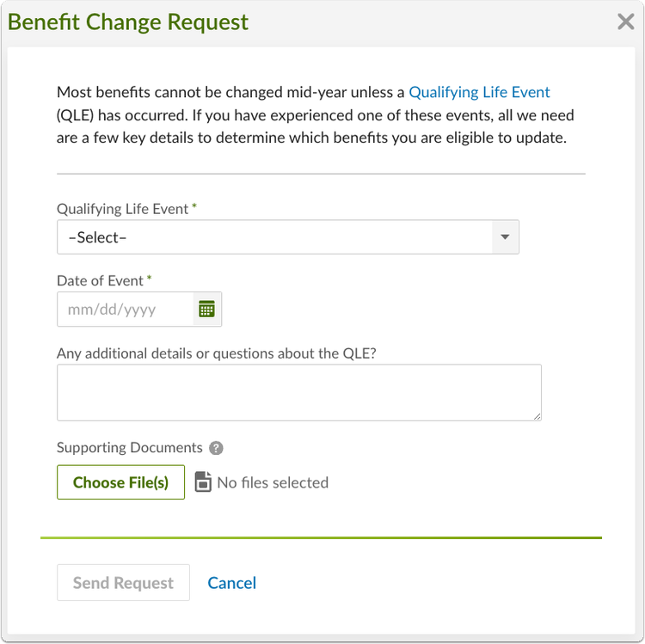The height and width of the screenshot is (644, 645).
Task: Click the file document icon beside No files selected
Action: pyautogui.click(x=203, y=481)
